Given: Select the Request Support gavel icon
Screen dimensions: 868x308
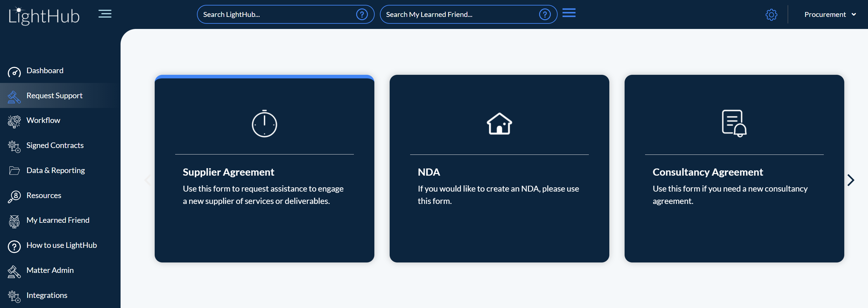Looking at the screenshot, I should tap(14, 97).
